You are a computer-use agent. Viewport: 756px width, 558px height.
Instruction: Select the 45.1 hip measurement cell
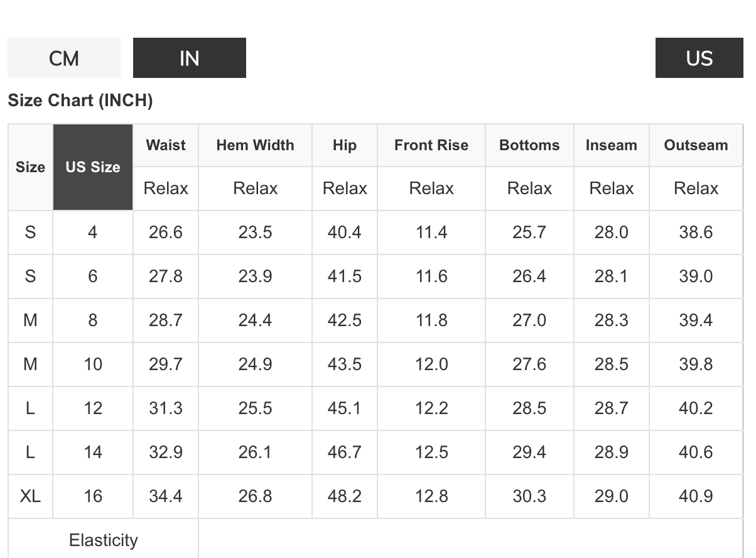pyautogui.click(x=344, y=408)
